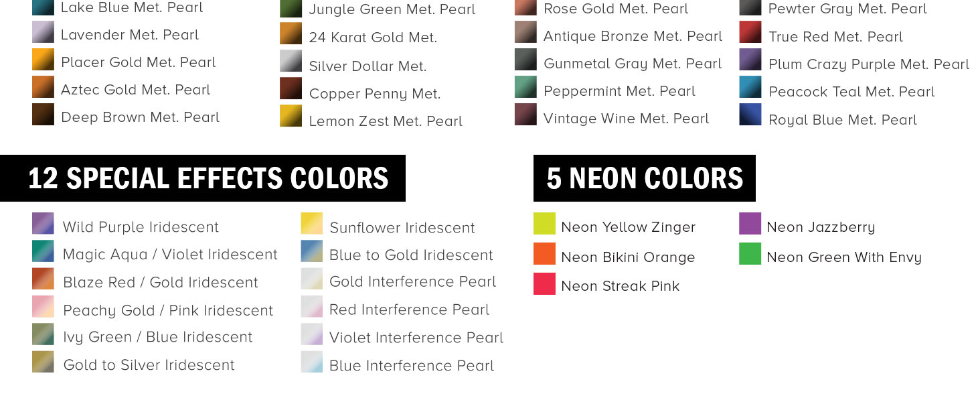The height and width of the screenshot is (402, 980).
Task: Pick the Sunflower Iridescent swatch
Action: coord(312,224)
